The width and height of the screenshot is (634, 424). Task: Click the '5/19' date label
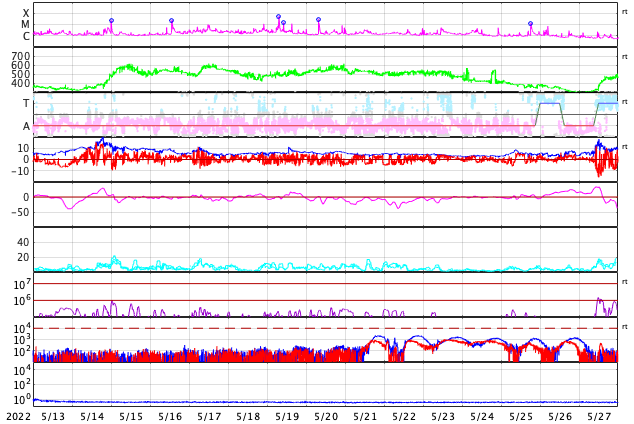[x=287, y=416]
